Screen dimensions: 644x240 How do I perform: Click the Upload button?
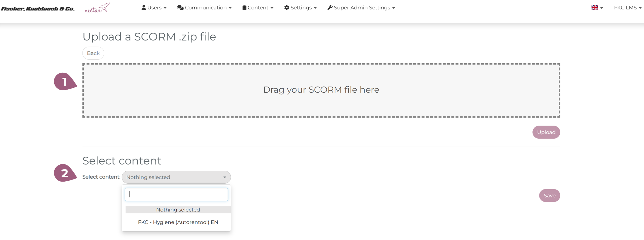coord(546,132)
